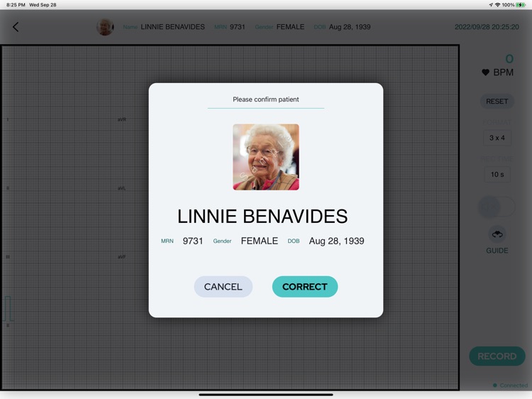Tap the battery icon in status bar
Screen dimensions: 532x399
pos(521,5)
